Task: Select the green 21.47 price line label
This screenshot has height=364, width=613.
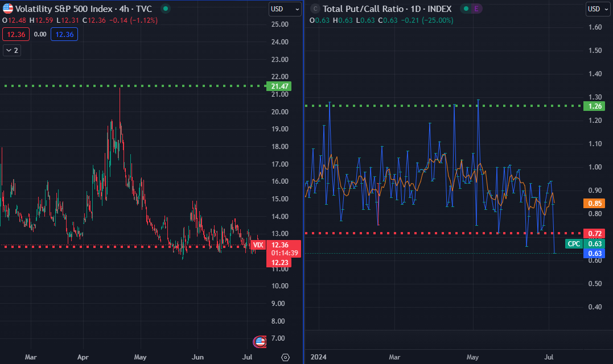Action: 279,86
